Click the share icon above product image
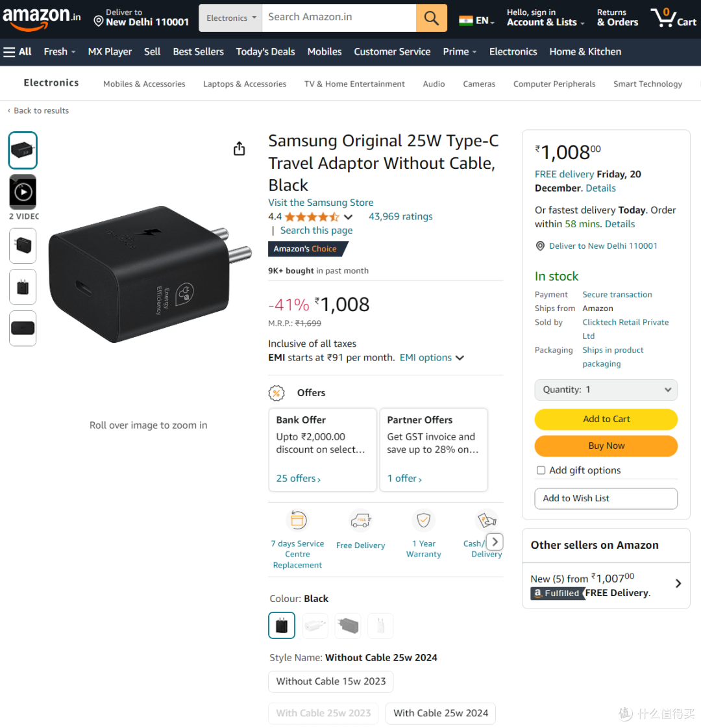 click(x=239, y=149)
